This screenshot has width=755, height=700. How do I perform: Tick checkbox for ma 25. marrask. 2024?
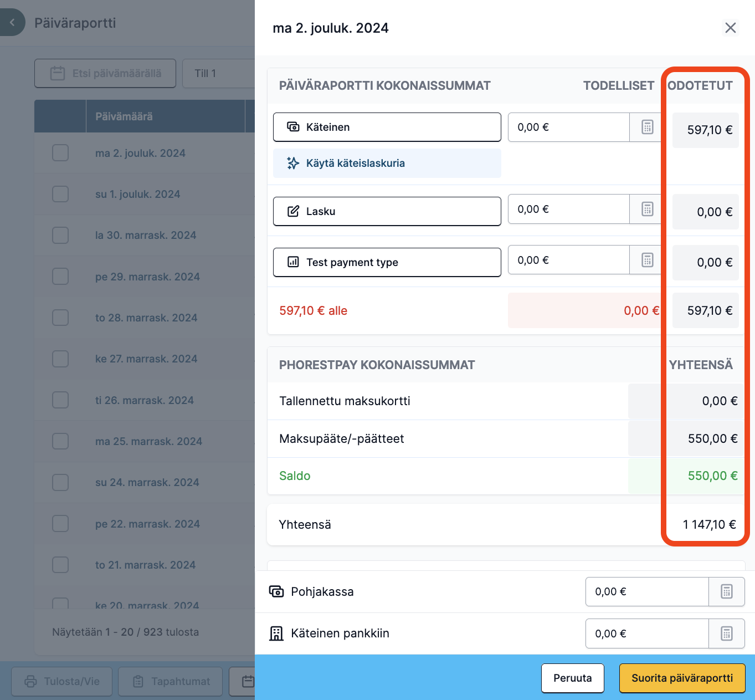point(60,441)
